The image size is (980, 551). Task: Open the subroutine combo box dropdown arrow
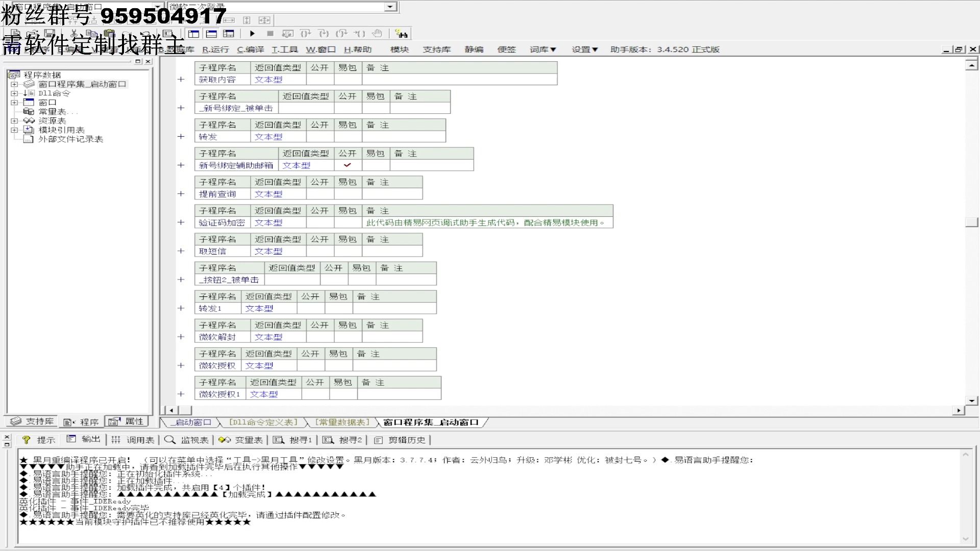(391, 7)
